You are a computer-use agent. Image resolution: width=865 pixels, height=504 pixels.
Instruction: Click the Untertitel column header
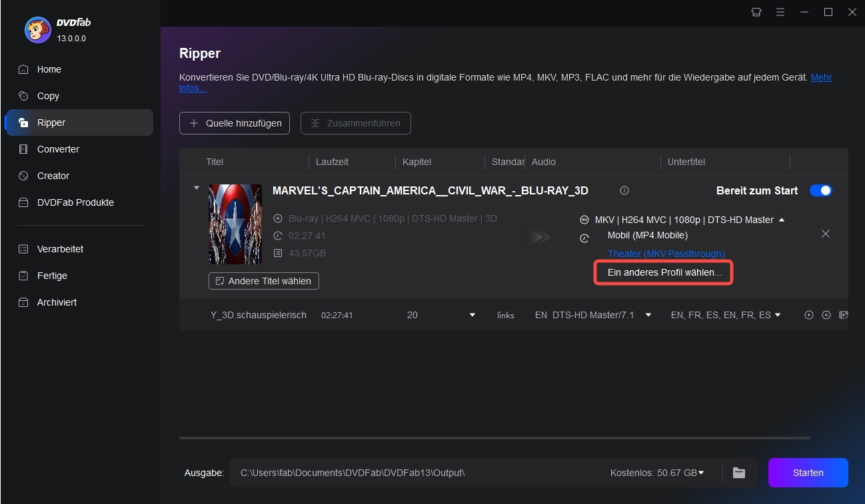[686, 162]
